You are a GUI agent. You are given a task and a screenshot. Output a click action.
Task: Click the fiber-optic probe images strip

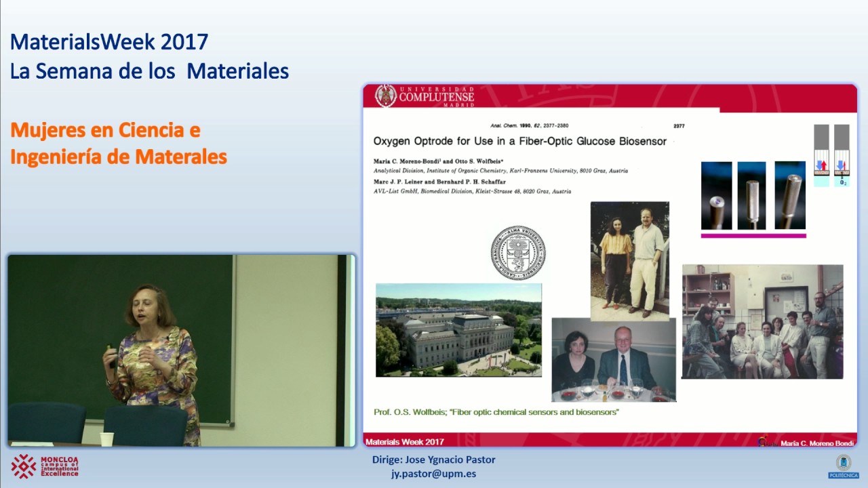pyautogui.click(x=753, y=195)
